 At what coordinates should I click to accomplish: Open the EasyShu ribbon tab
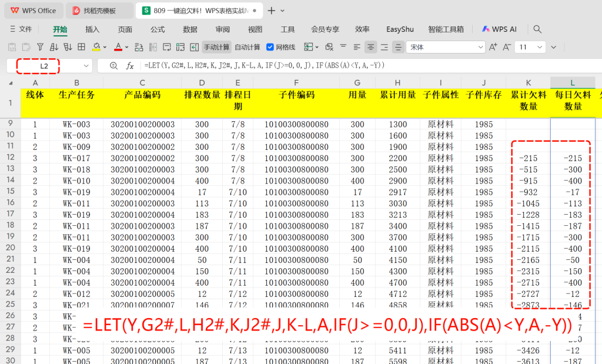point(400,29)
